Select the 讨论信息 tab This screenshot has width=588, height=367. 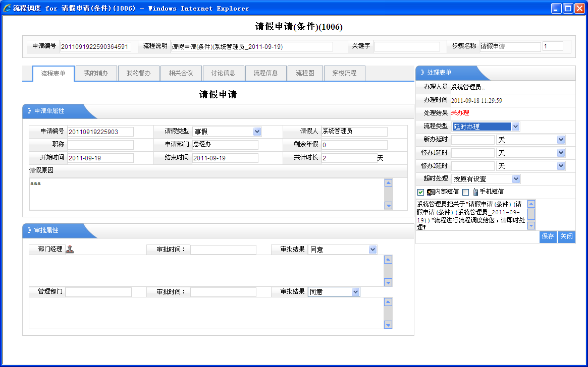223,73
